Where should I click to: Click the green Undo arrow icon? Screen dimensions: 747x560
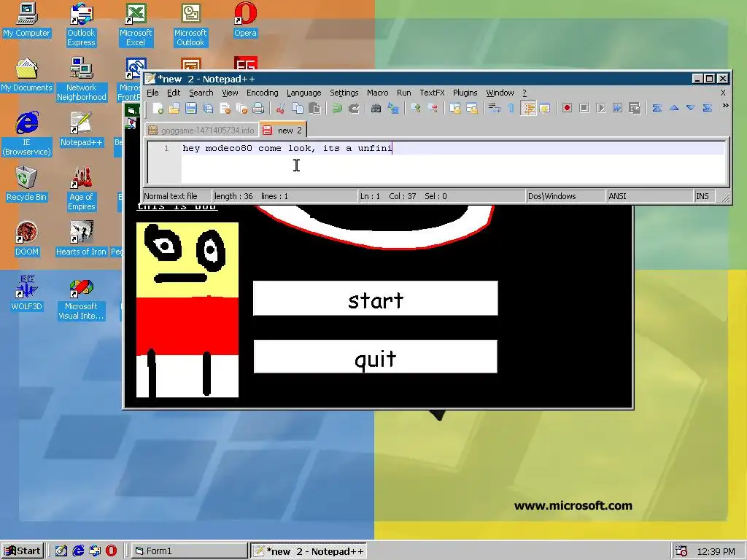pyautogui.click(x=337, y=108)
